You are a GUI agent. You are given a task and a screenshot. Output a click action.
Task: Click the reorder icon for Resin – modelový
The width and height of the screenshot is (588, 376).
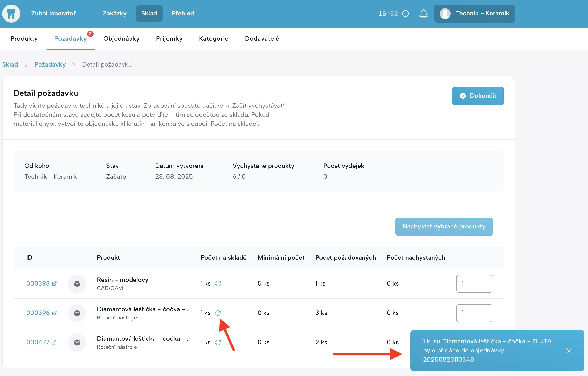pos(218,283)
